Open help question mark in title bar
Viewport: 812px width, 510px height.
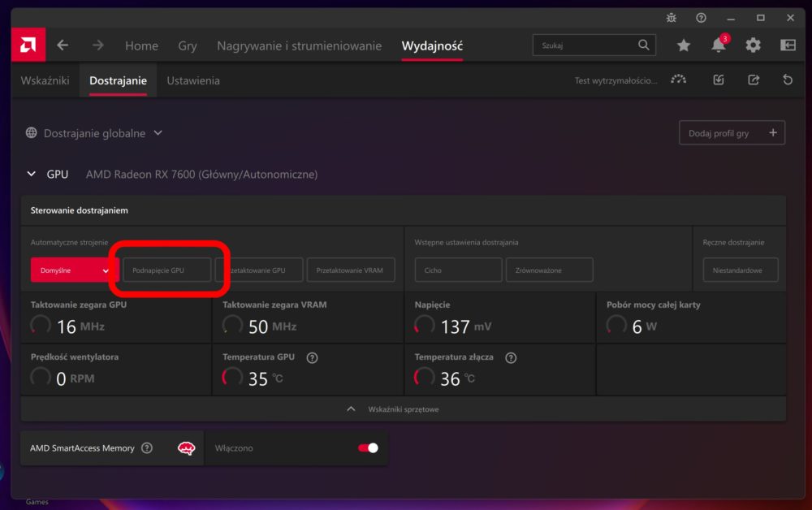(x=701, y=18)
